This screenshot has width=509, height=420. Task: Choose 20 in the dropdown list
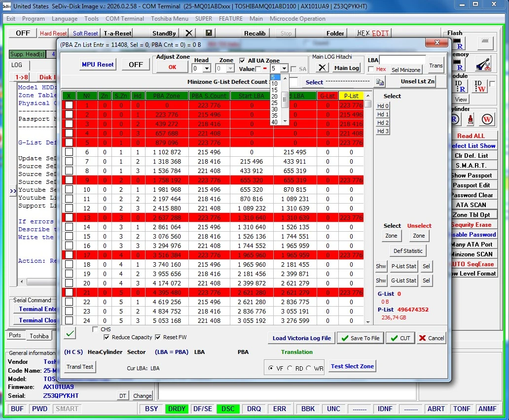click(x=275, y=96)
